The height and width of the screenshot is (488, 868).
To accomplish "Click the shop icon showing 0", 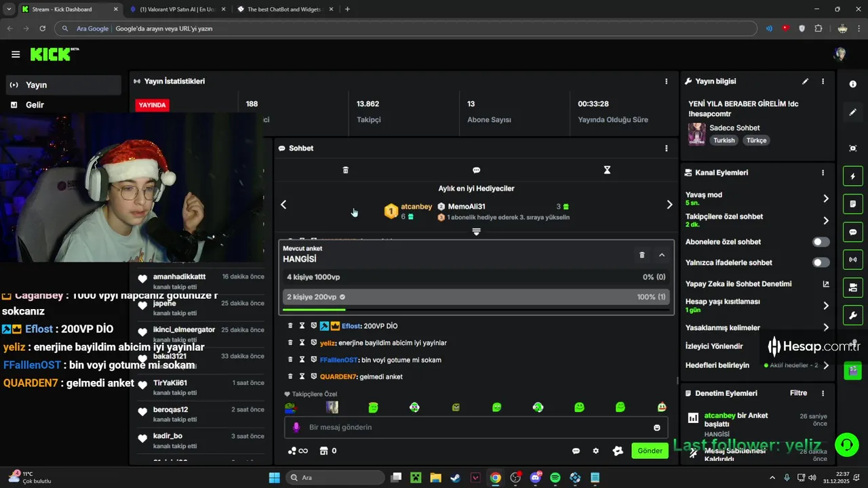I will click(328, 451).
